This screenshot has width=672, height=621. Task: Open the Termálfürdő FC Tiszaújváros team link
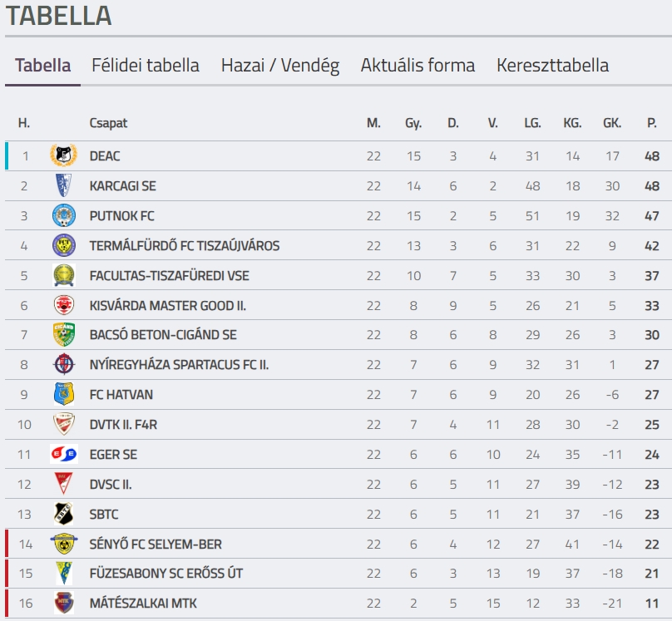[185, 245]
